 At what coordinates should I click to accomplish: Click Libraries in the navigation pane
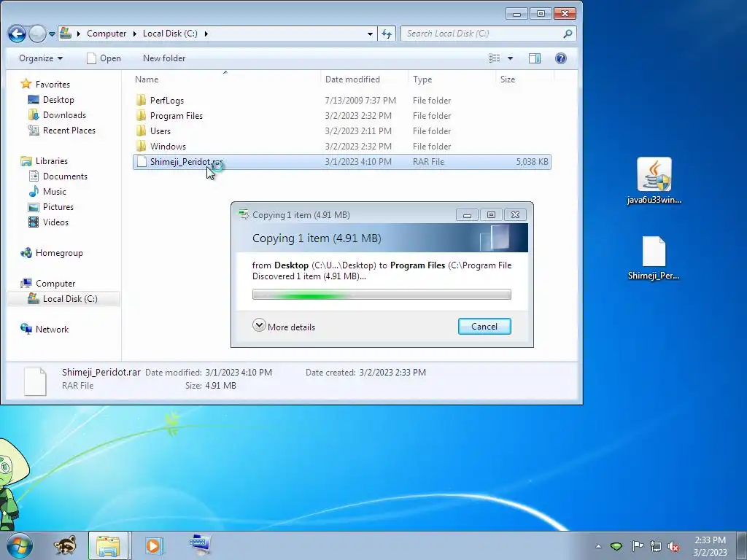click(44, 161)
